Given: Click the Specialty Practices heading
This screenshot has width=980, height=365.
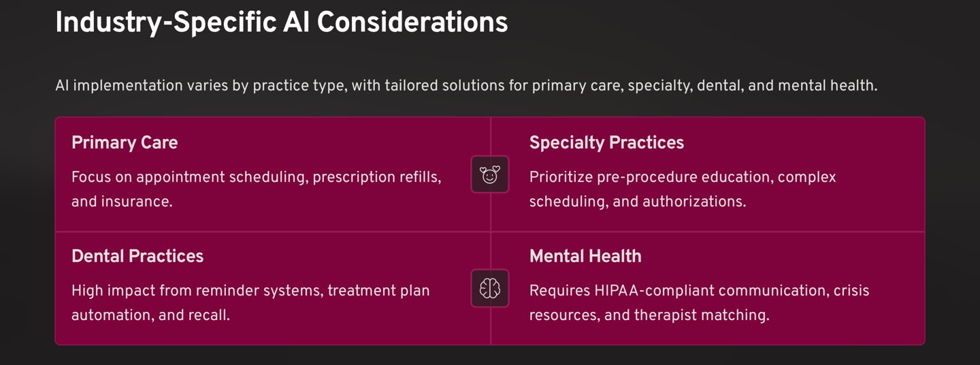Looking at the screenshot, I should click(606, 143).
